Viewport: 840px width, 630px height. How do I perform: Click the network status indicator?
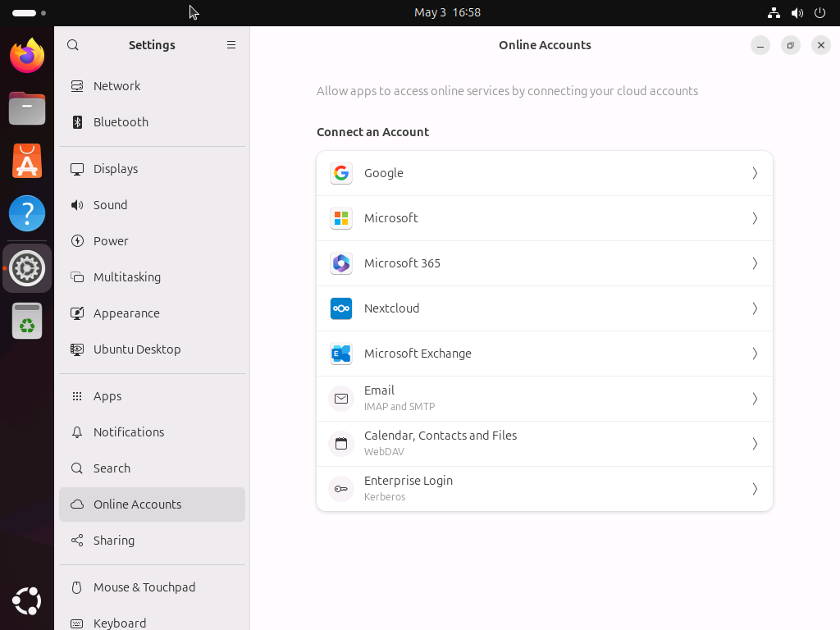(774, 13)
